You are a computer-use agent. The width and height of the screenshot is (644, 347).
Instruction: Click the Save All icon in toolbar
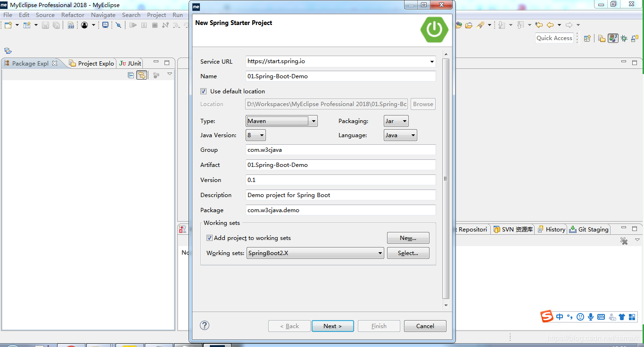click(x=56, y=25)
